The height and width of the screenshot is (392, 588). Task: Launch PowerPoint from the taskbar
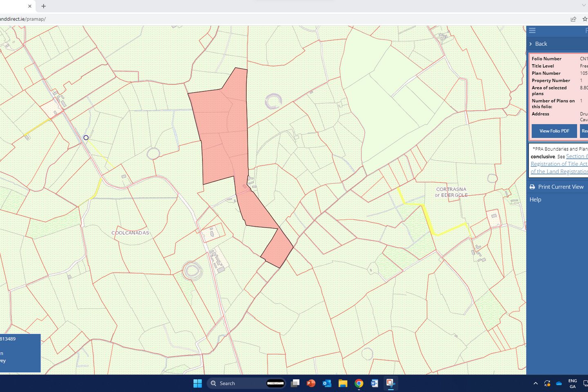tap(311, 383)
